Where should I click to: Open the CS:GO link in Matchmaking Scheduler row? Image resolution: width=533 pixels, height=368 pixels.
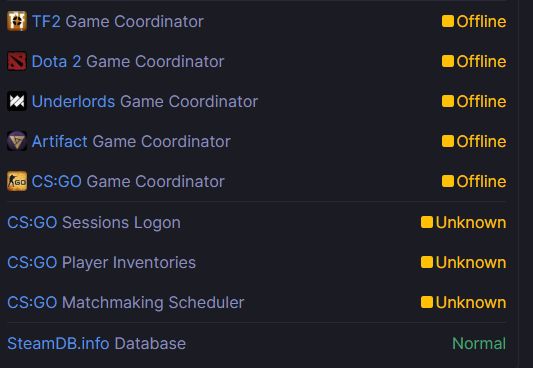[x=32, y=303]
